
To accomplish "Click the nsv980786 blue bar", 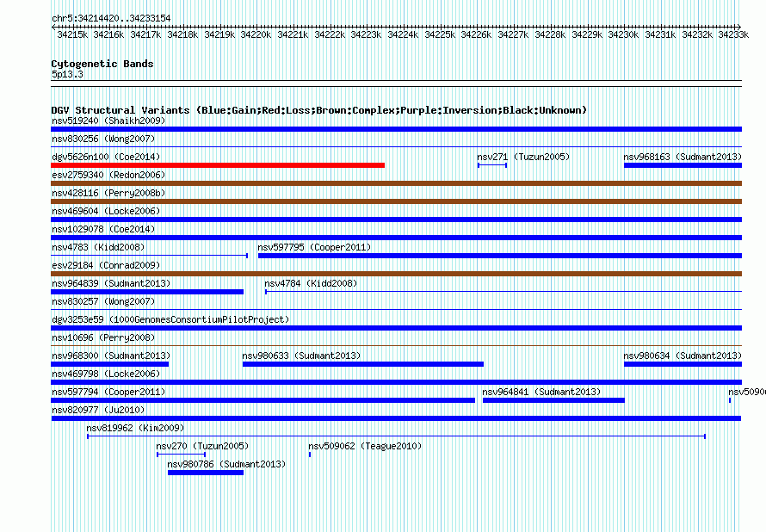I will (x=206, y=473).
